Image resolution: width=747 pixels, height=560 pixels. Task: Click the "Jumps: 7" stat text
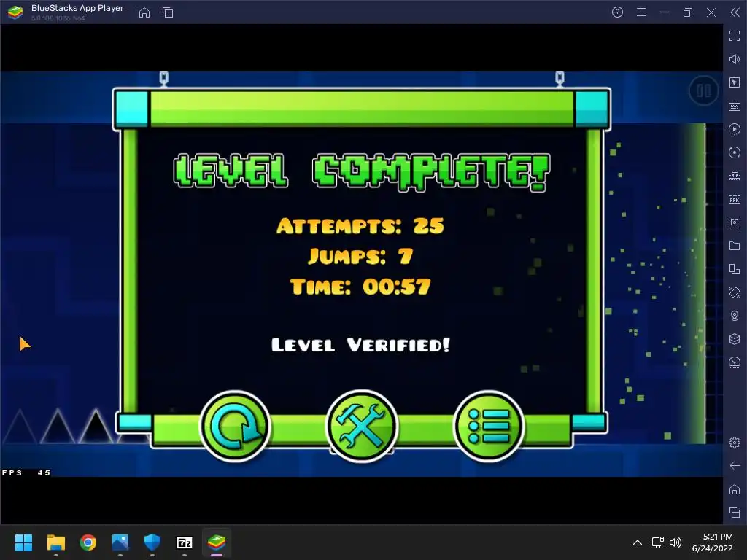pos(360,256)
